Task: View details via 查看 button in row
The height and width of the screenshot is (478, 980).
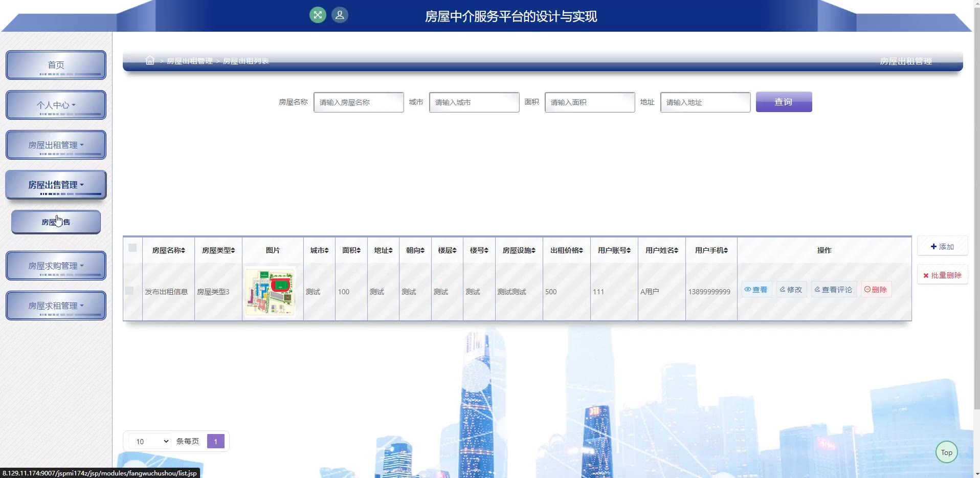Action: click(756, 289)
